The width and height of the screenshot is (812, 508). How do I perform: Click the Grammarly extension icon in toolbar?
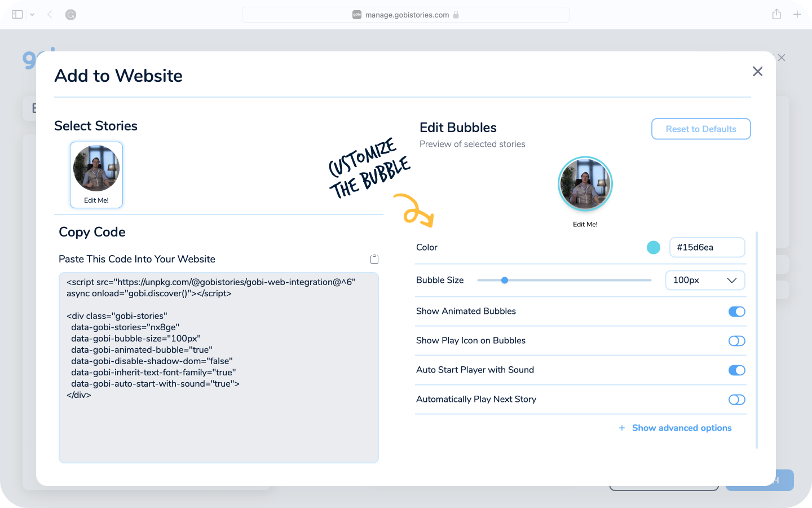[x=70, y=15]
